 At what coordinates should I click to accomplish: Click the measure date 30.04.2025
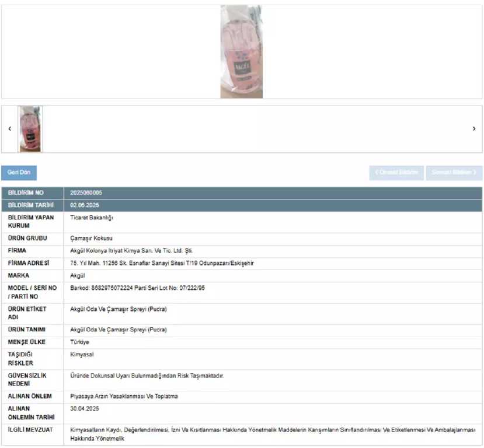[x=85, y=409]
